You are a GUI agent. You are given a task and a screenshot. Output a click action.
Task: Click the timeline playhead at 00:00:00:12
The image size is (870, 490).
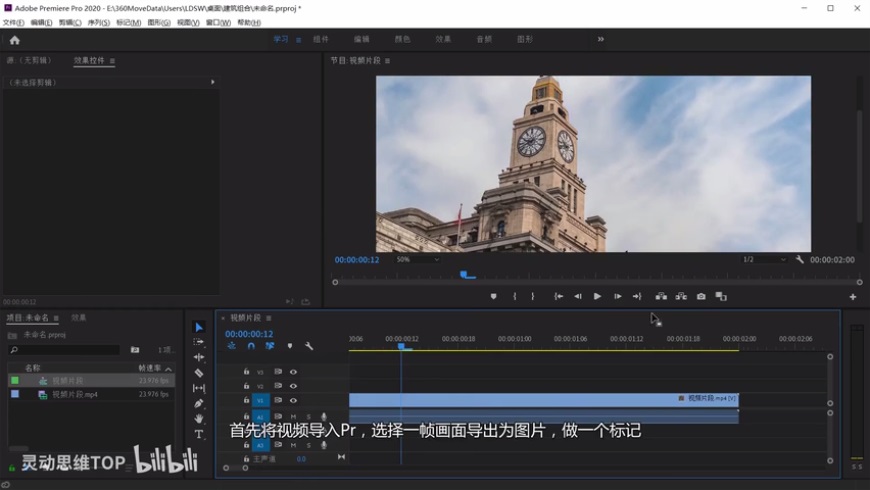coord(401,346)
